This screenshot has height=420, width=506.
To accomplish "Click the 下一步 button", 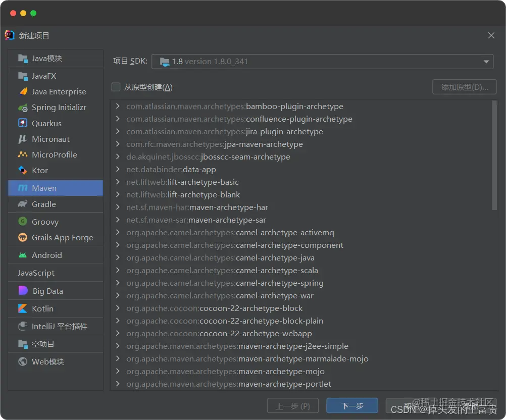I will click(x=352, y=406).
